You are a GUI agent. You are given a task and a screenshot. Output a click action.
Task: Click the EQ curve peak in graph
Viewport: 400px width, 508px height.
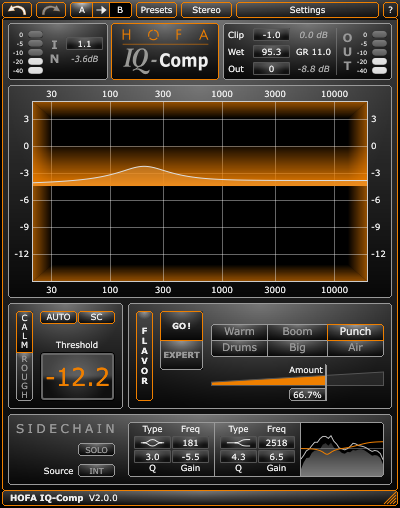click(144, 166)
